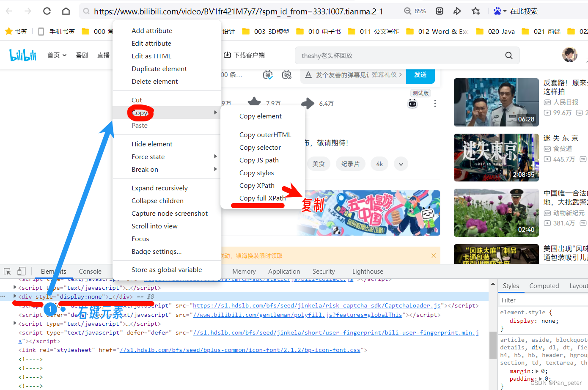Click the danmaku settings gear icon
This screenshot has width=588, height=390.
tap(287, 75)
